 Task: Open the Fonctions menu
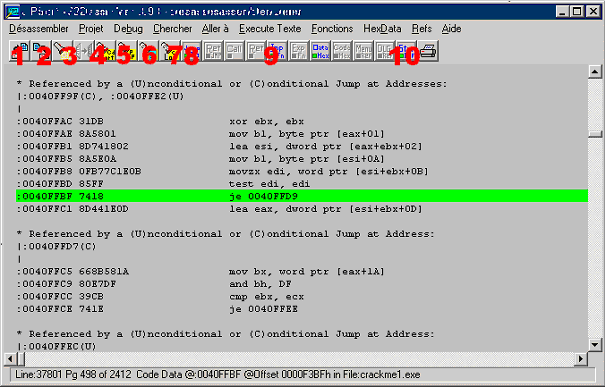coord(332,29)
